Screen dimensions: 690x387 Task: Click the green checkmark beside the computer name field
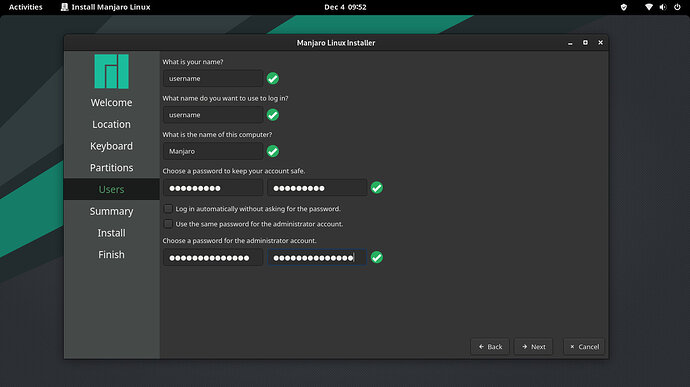(273, 151)
